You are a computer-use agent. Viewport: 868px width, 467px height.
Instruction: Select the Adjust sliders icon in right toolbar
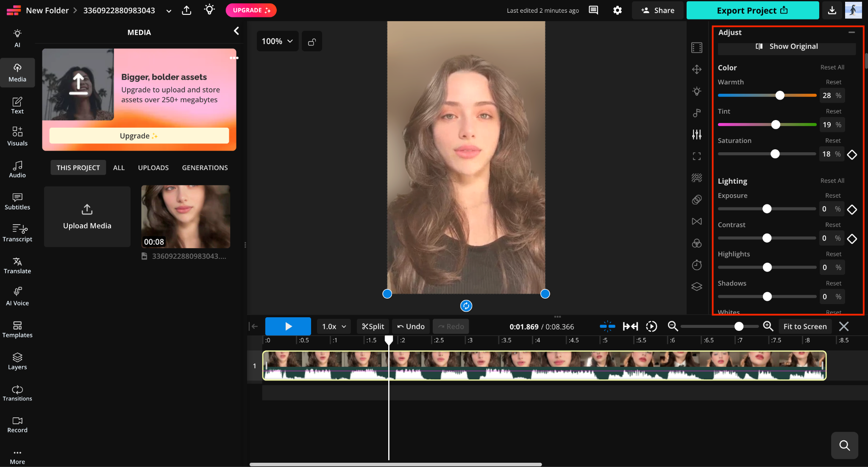[x=697, y=134]
